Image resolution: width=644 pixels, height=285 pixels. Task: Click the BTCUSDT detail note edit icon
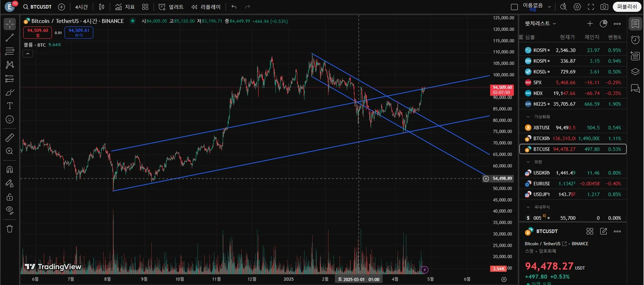pos(603,231)
